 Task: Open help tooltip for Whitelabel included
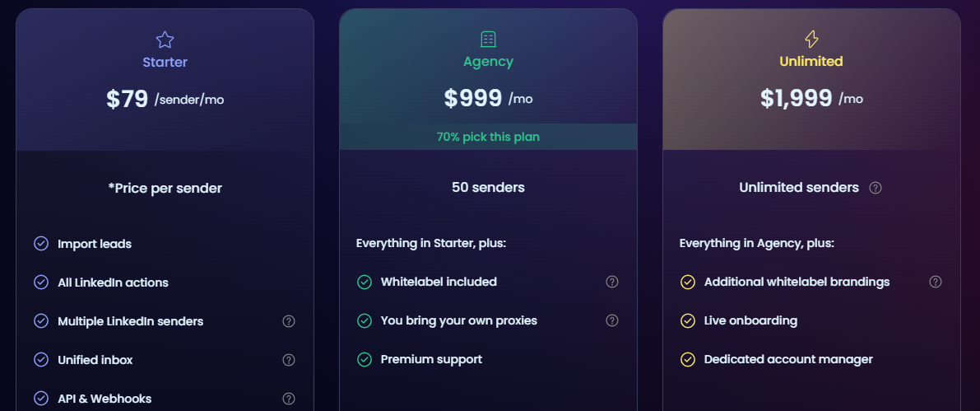612,283
